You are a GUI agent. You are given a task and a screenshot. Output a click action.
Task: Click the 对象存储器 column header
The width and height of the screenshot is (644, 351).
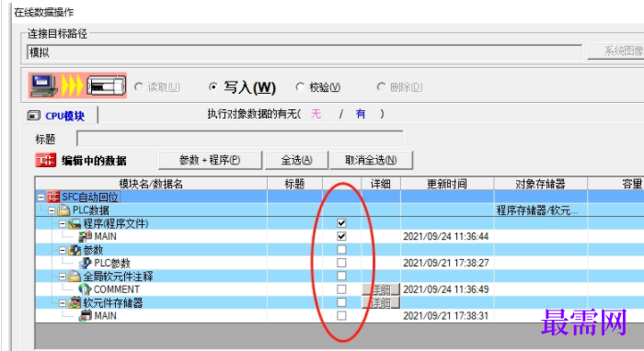tap(541, 184)
